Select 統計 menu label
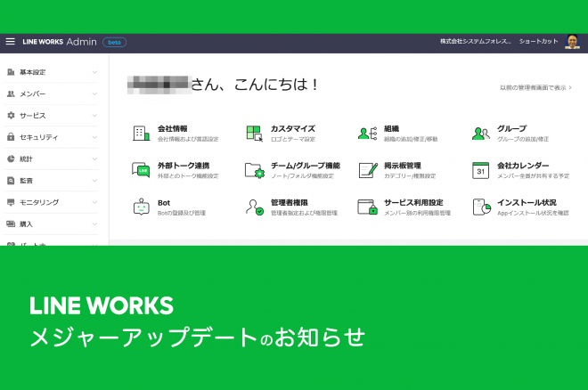588x390 pixels. pyautogui.click(x=26, y=159)
